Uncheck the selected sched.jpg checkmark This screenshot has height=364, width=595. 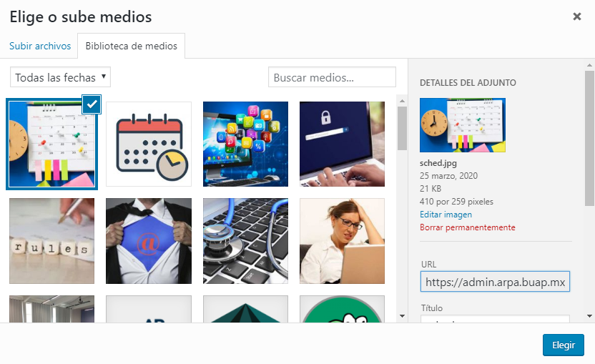92,104
